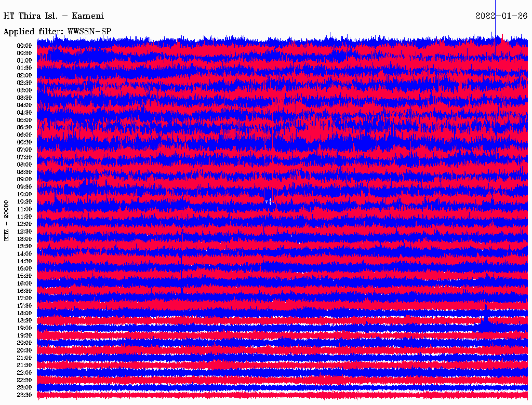This screenshot has width=532, height=405.
Task: Select the 14:30 time label
Action: click(24, 261)
